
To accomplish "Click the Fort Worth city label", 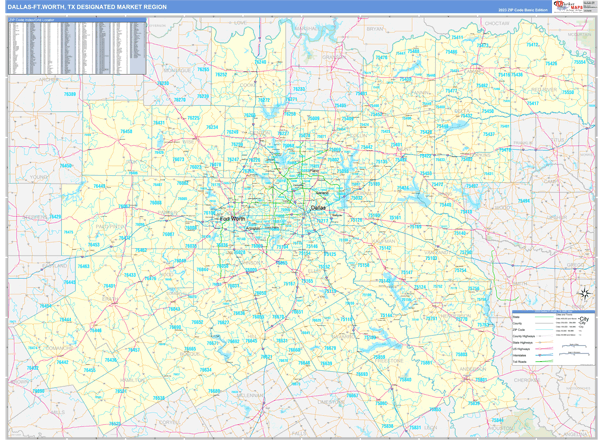I will [233, 218].
